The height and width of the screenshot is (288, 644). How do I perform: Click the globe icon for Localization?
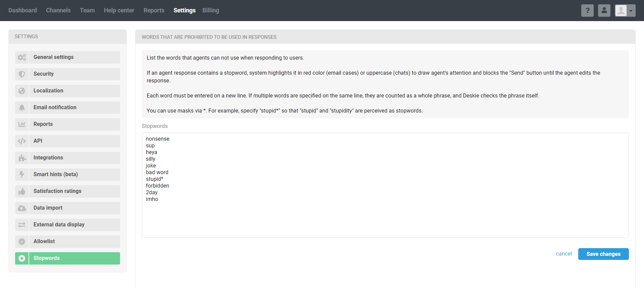22,91
